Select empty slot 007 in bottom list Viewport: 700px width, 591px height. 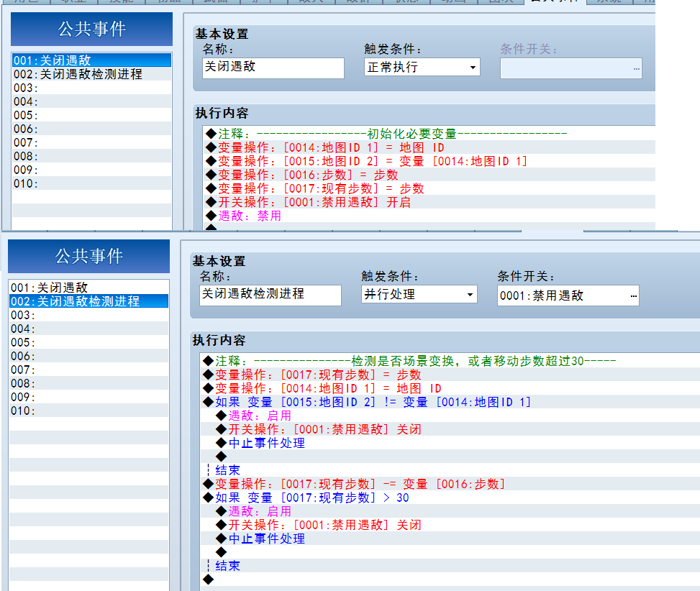click(x=88, y=370)
